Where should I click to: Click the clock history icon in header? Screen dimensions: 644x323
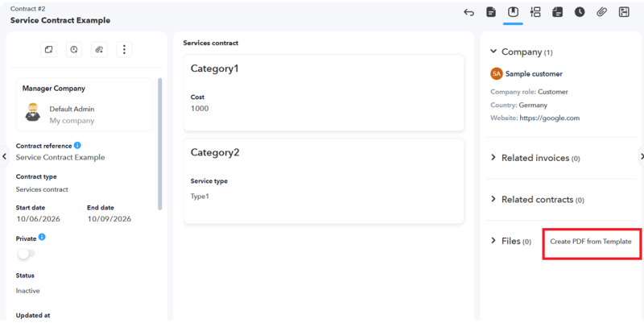click(580, 12)
